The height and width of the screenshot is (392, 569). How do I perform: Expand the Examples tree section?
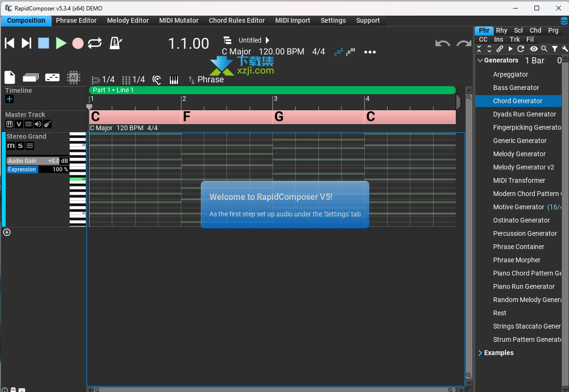(x=480, y=353)
